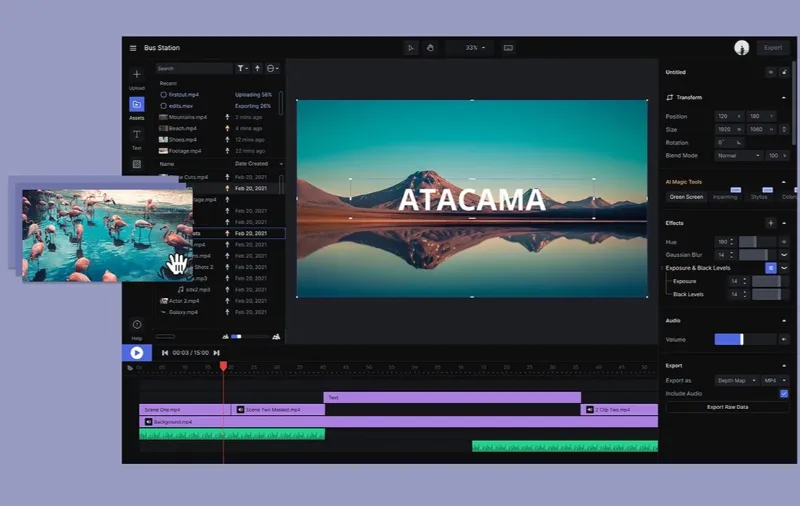Toggle the Include Audio checkbox

click(x=783, y=394)
